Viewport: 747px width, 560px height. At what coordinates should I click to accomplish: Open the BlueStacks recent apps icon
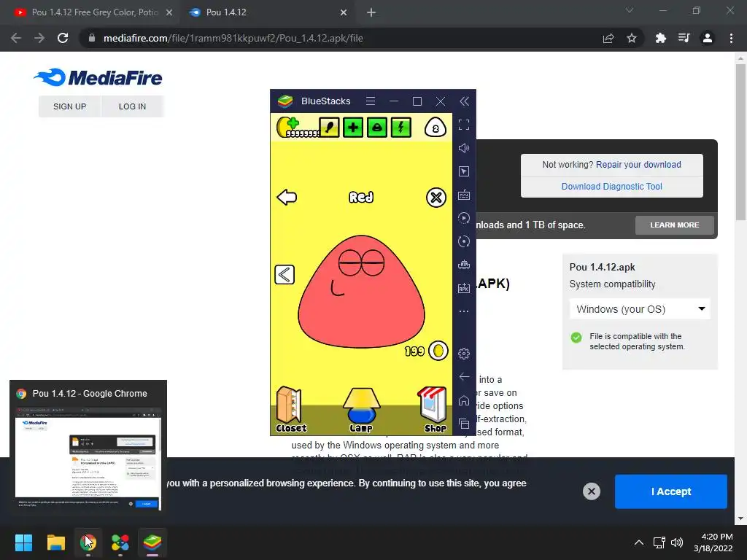[x=463, y=424]
